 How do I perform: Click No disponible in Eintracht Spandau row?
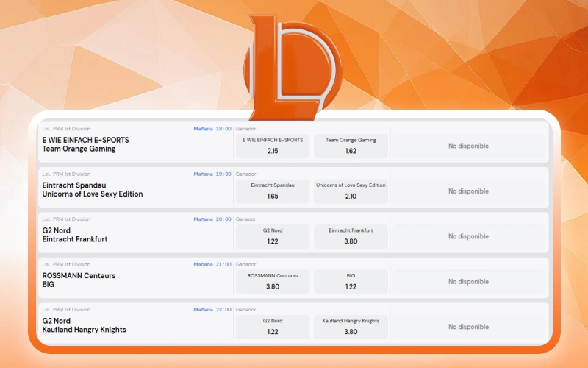pyautogui.click(x=468, y=191)
